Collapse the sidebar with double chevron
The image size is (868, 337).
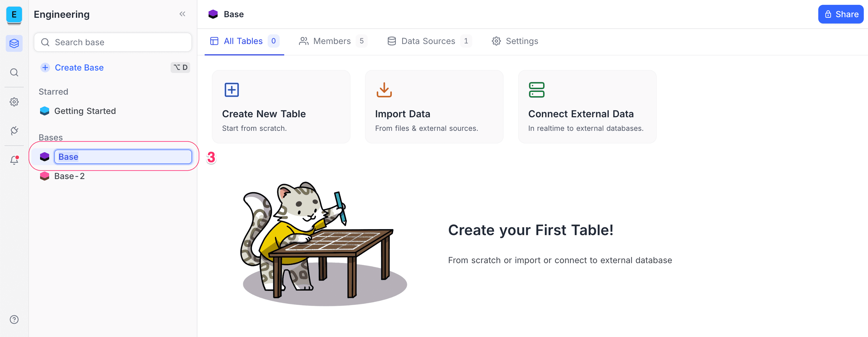(x=182, y=14)
